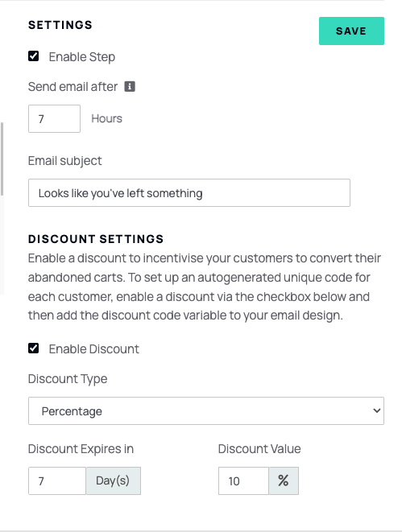
Task: Click the Day(s) unit addon
Action: click(114, 480)
